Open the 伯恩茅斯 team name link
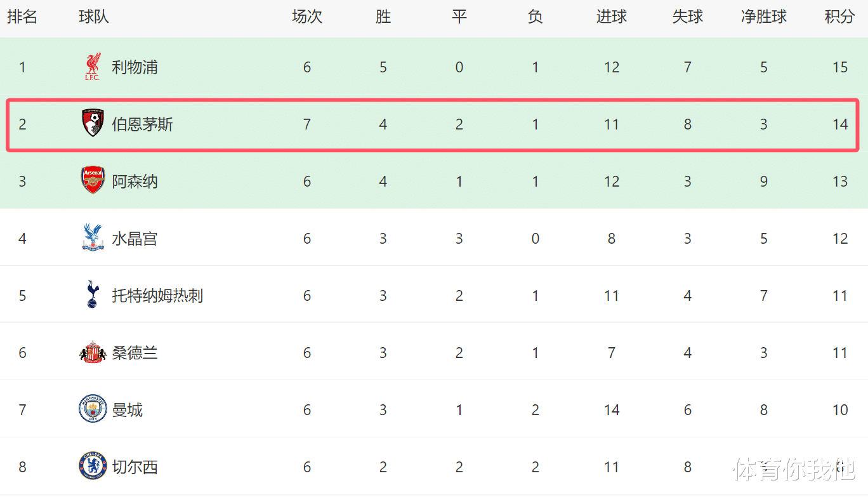 click(142, 124)
